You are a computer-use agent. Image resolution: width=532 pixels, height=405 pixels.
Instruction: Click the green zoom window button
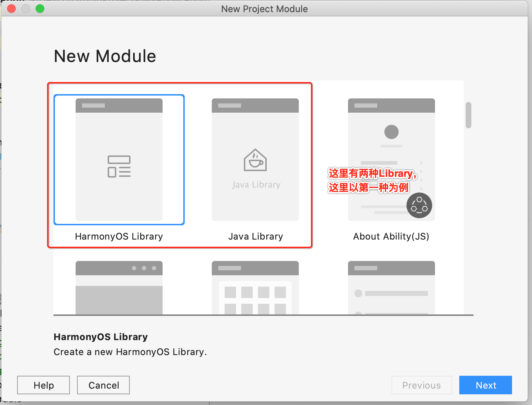(40, 9)
